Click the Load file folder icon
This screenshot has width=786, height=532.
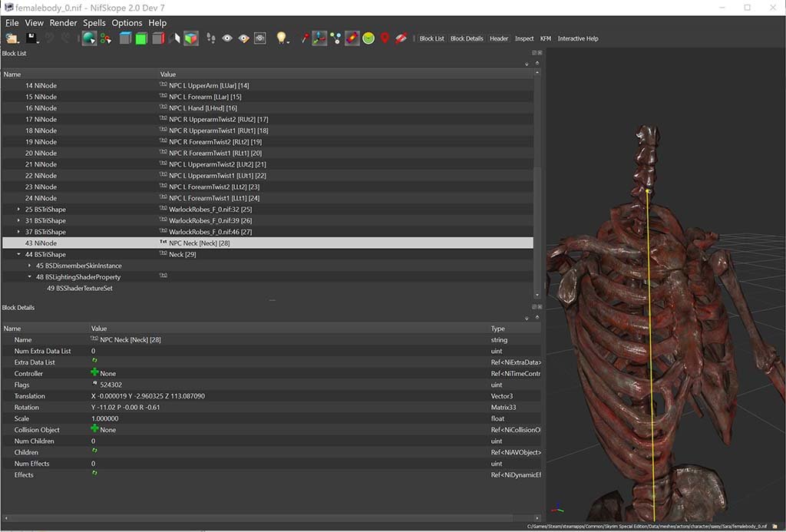pos(12,38)
